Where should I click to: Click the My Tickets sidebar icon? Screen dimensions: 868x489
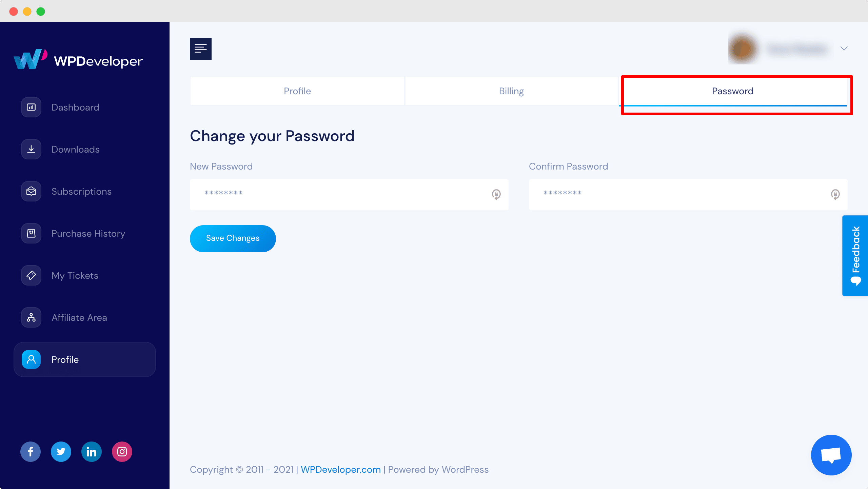[x=31, y=275]
